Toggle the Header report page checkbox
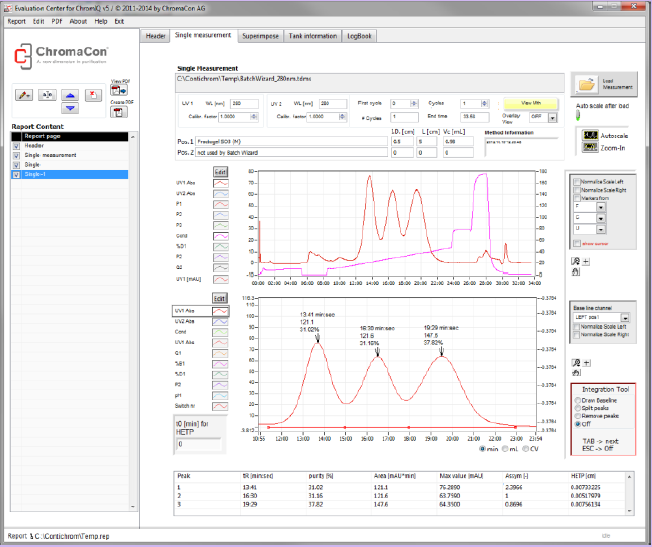The width and height of the screenshot is (652, 547). coord(16,146)
